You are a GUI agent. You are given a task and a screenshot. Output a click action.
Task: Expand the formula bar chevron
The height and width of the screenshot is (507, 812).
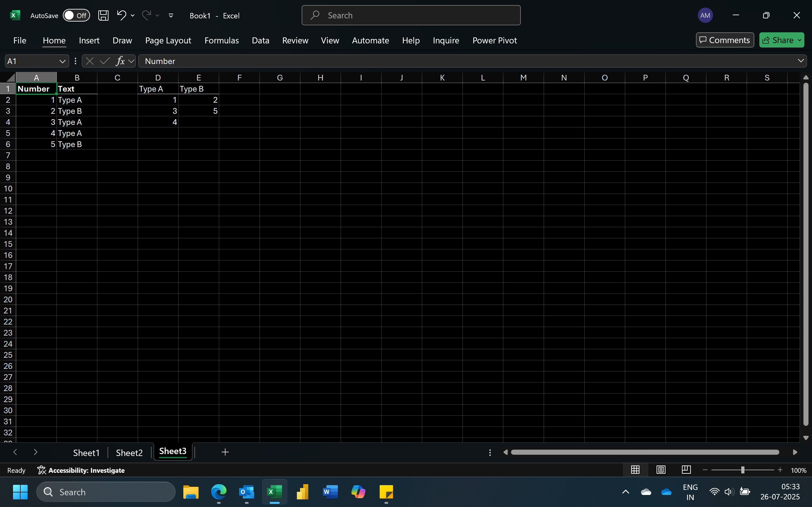(x=801, y=61)
